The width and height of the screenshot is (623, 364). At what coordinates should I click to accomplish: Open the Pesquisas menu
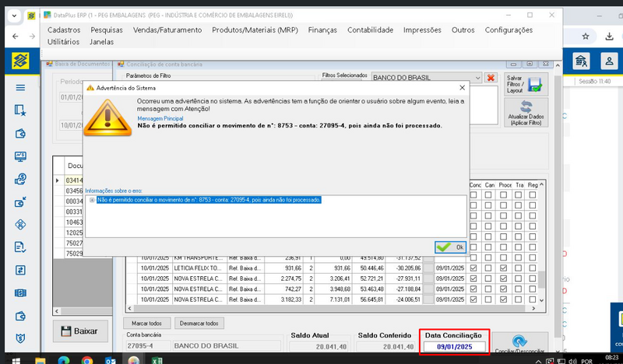tap(107, 30)
